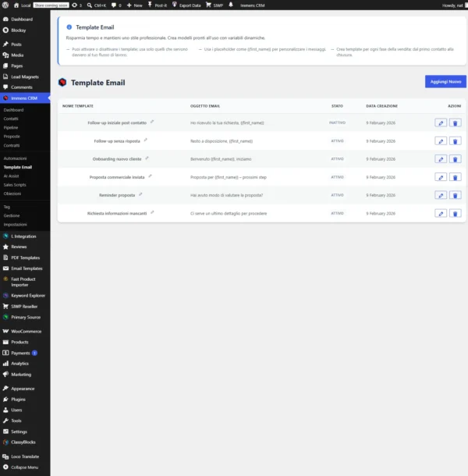Click Collapse Menu in sidebar

point(25,467)
